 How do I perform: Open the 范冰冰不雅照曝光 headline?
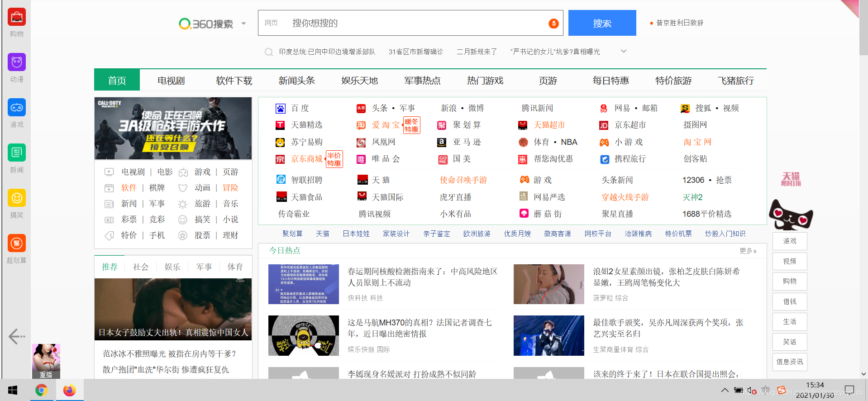point(169,353)
